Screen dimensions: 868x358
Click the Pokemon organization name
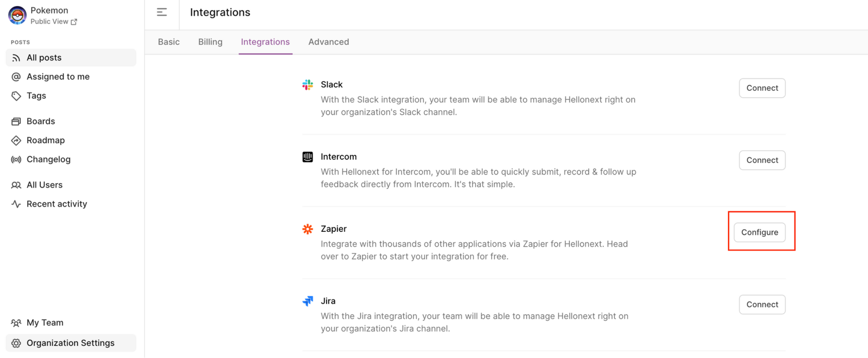[49, 11]
